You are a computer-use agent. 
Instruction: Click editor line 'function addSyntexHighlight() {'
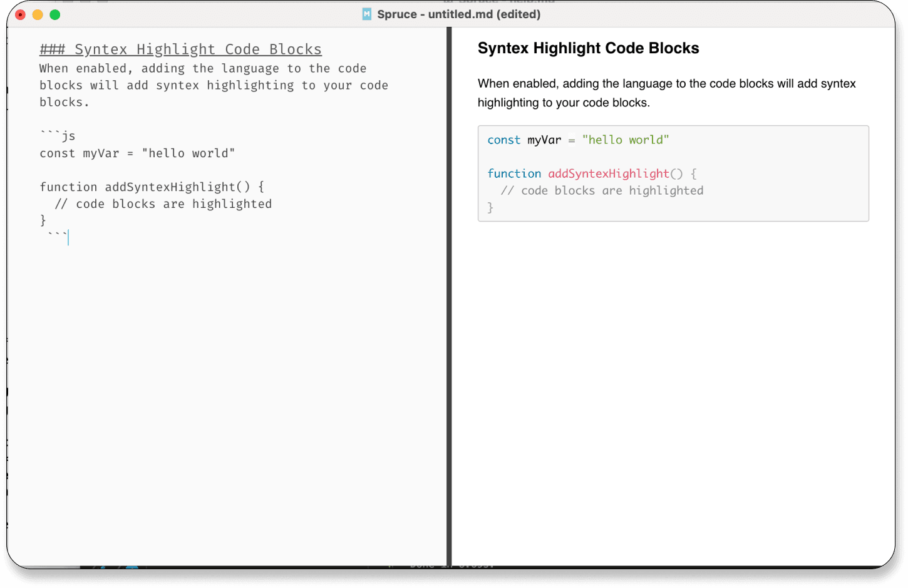pyautogui.click(x=152, y=187)
